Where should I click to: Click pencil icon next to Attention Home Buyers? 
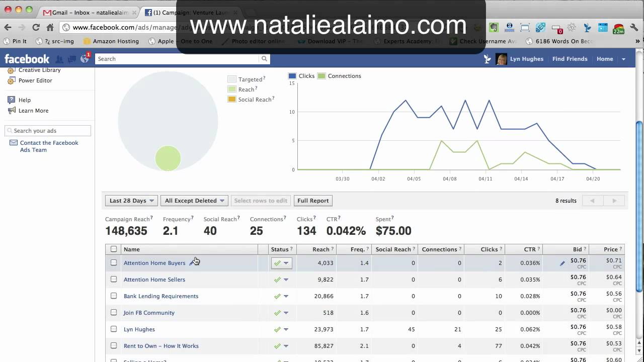tap(192, 263)
